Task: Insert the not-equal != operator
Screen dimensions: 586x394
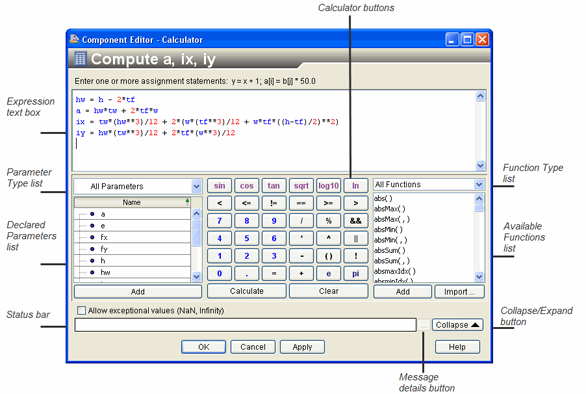Action: (x=274, y=203)
